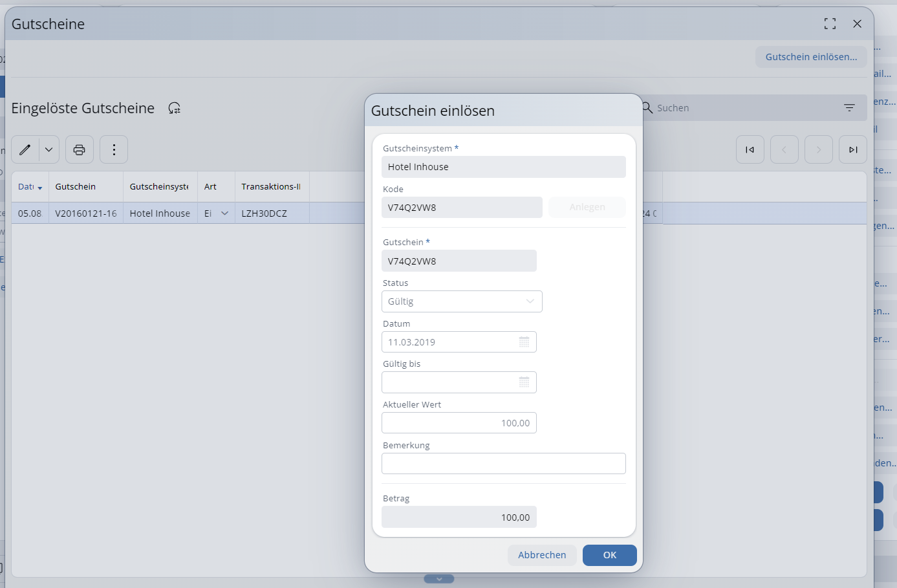This screenshot has height=588, width=897.
Task: Open the filter options icon
Action: click(849, 108)
